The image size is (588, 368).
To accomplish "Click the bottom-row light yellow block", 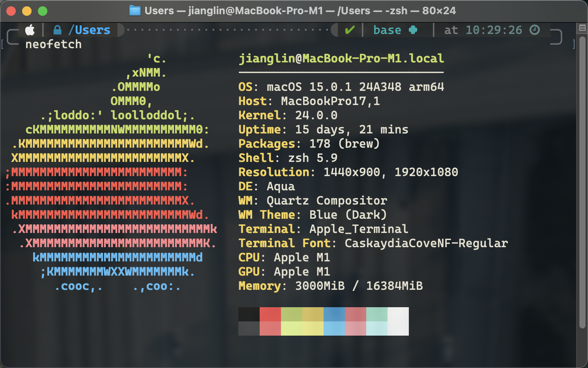I will [313, 329].
